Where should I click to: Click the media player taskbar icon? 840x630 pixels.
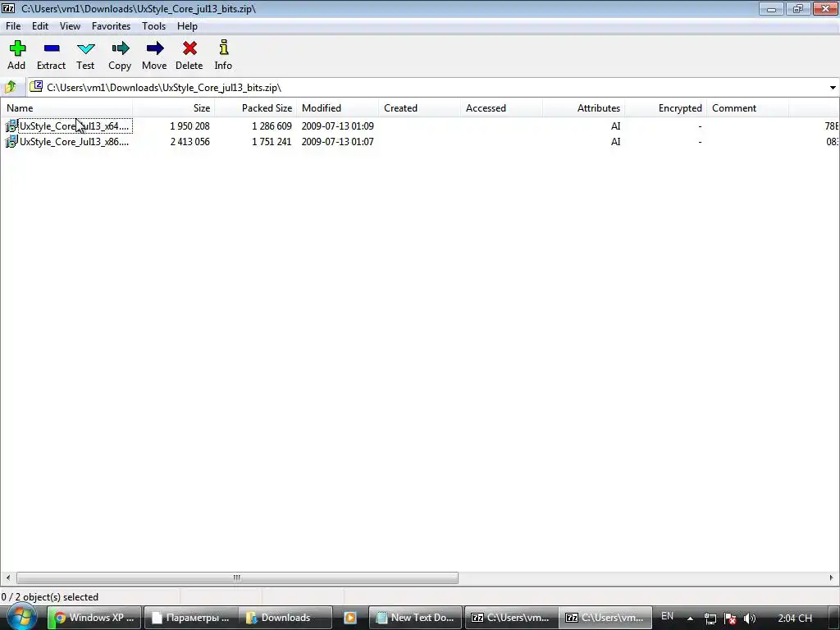pos(349,618)
